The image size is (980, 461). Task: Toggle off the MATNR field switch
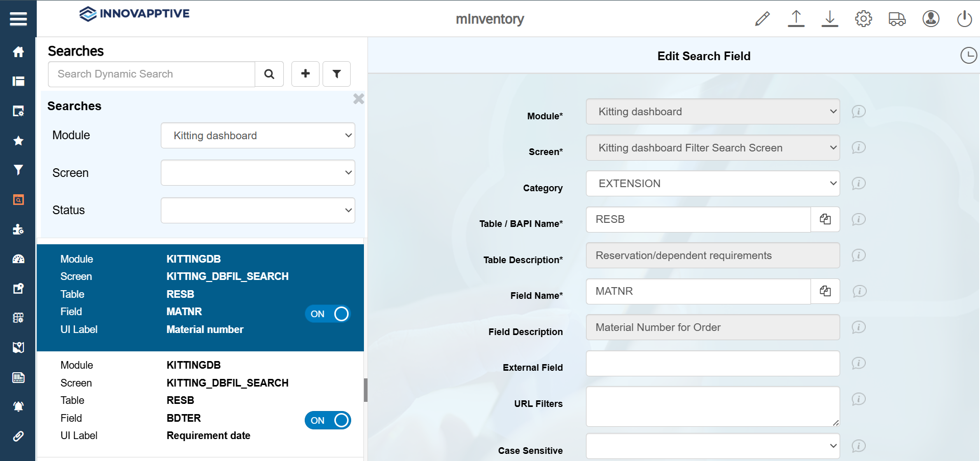click(x=328, y=314)
